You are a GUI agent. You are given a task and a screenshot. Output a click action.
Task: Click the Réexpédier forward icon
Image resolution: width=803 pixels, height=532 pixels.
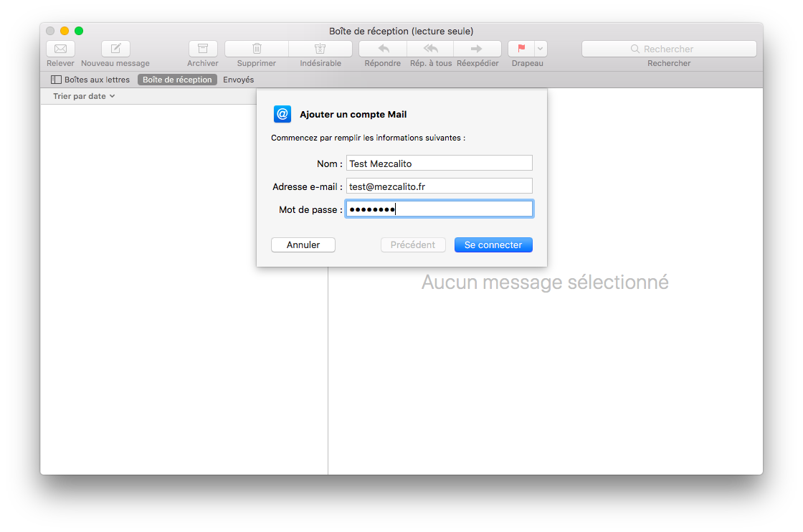tap(477, 49)
